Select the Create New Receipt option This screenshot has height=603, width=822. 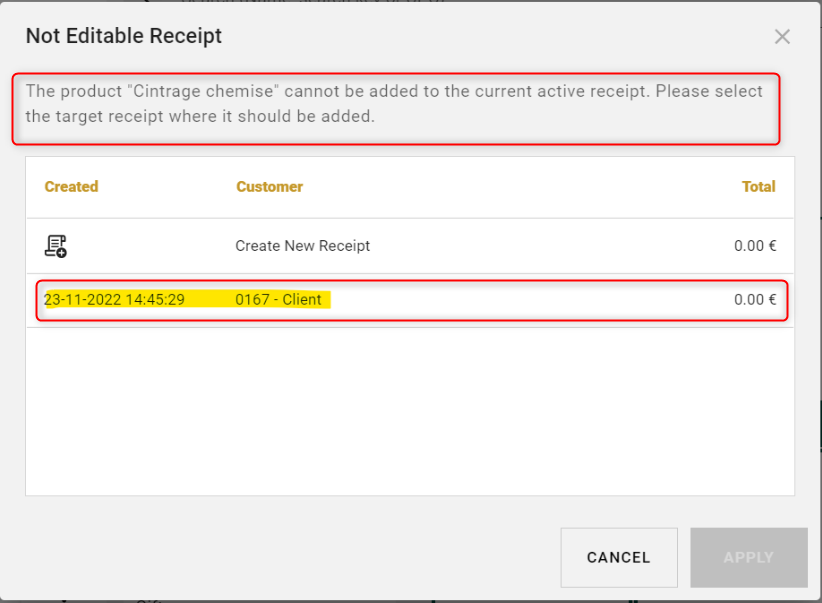[x=302, y=246]
